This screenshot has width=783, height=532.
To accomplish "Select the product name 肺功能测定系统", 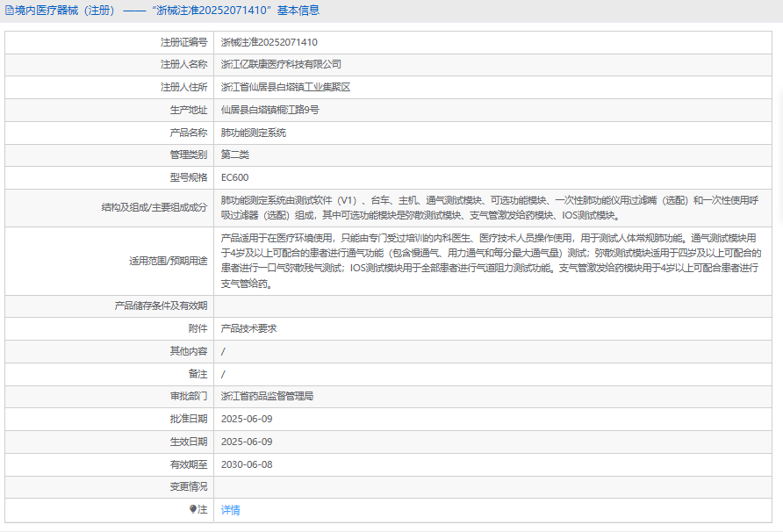I will (254, 133).
